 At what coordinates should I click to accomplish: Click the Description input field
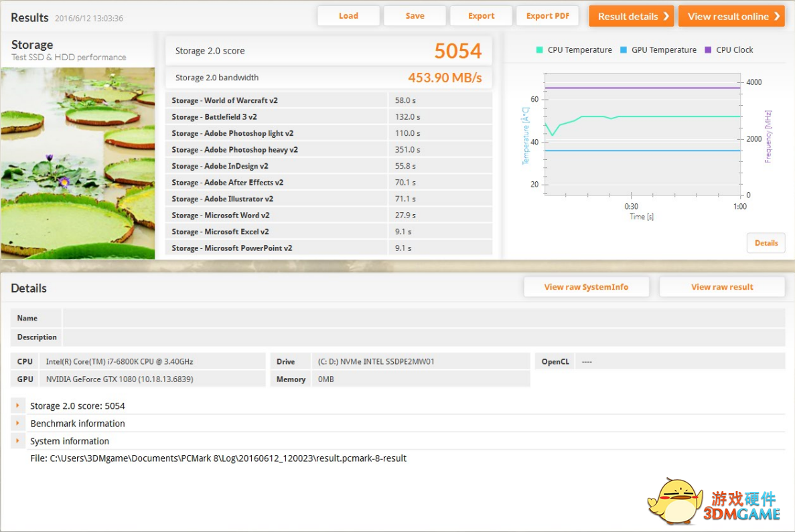pos(424,337)
